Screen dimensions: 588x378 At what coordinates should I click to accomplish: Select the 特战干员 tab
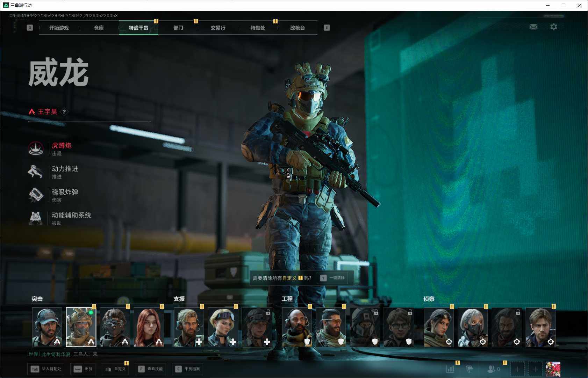138,28
